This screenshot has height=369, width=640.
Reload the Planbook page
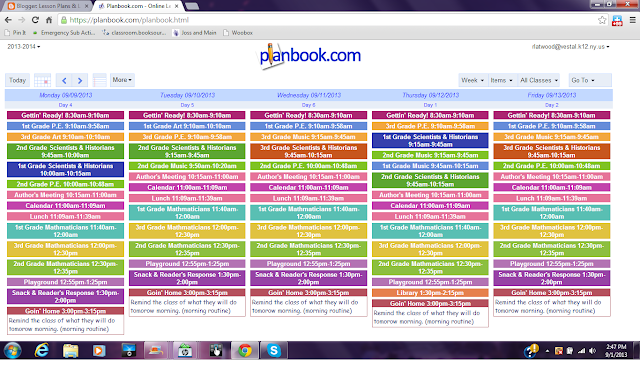(x=35, y=20)
